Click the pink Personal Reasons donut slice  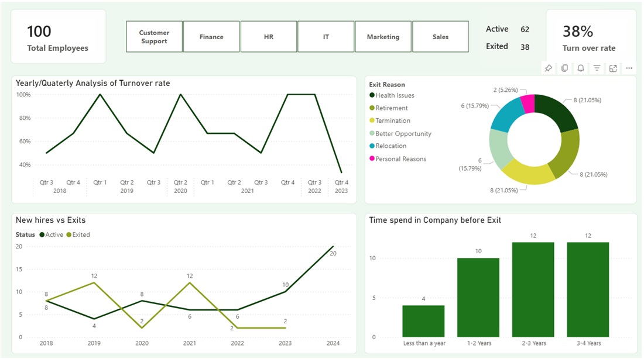click(x=528, y=103)
